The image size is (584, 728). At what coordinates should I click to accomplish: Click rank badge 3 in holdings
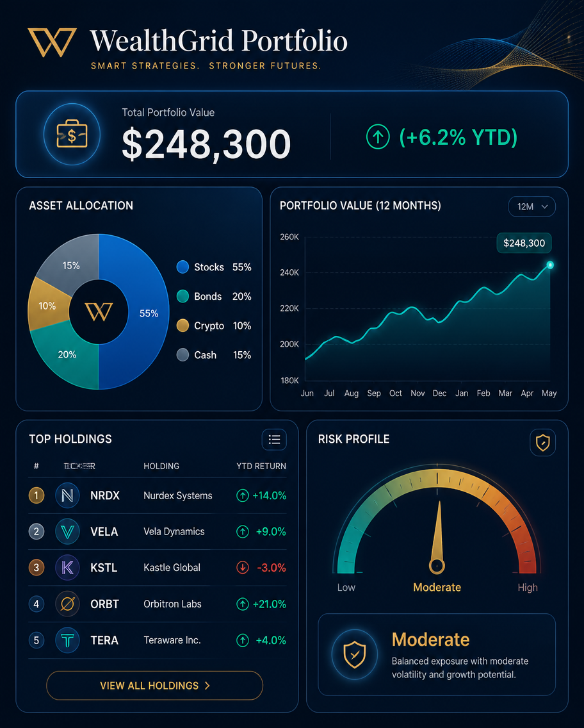[36, 568]
